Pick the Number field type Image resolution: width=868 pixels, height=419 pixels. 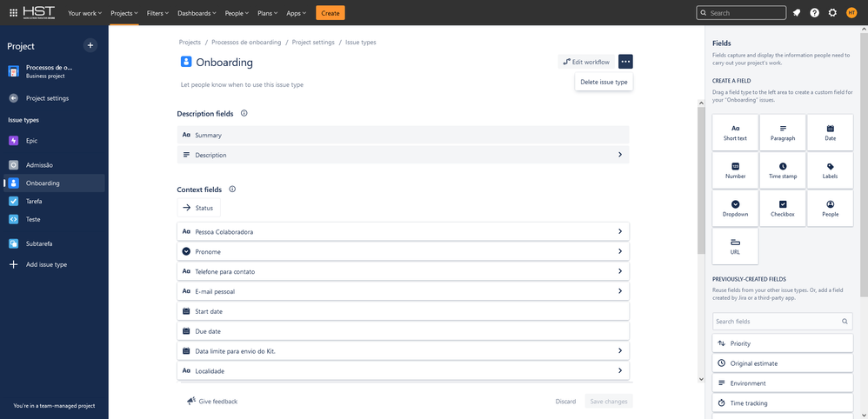pyautogui.click(x=735, y=170)
